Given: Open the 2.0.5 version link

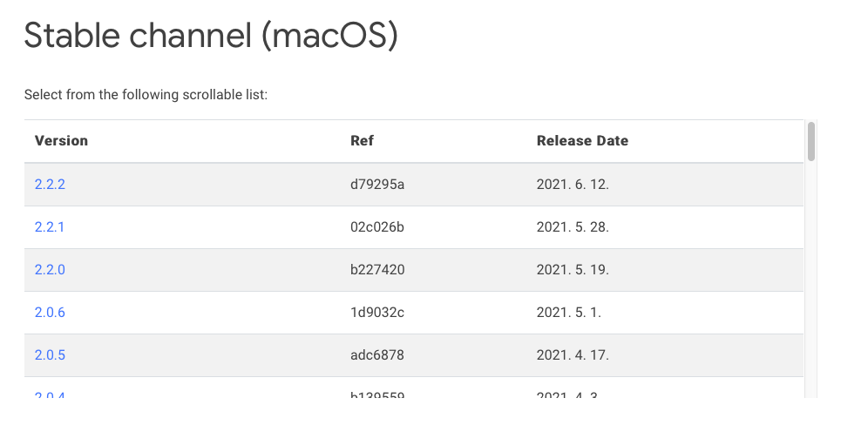Looking at the screenshot, I should tap(50, 355).
